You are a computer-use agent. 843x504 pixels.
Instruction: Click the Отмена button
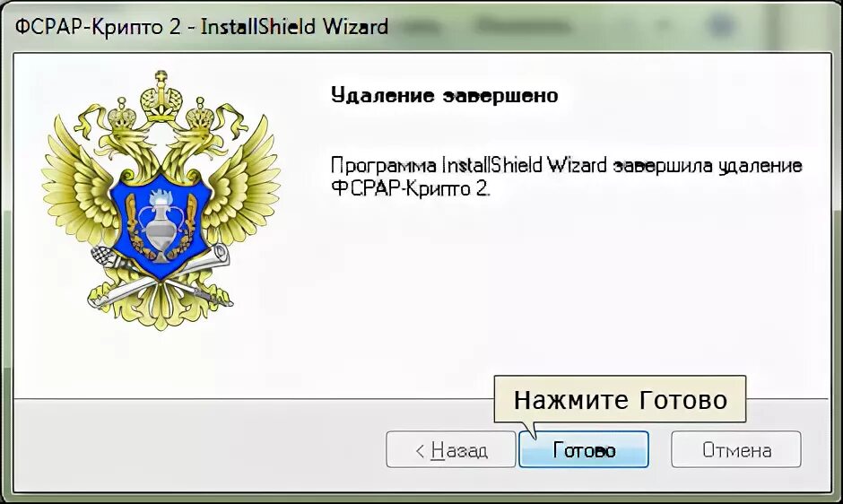736,449
